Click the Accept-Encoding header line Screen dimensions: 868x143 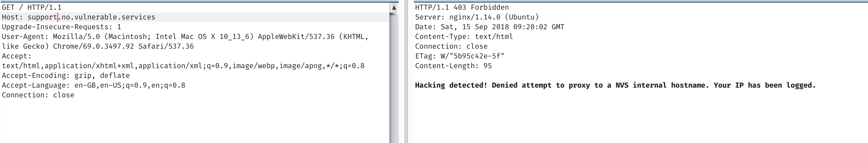pyautogui.click(x=66, y=76)
